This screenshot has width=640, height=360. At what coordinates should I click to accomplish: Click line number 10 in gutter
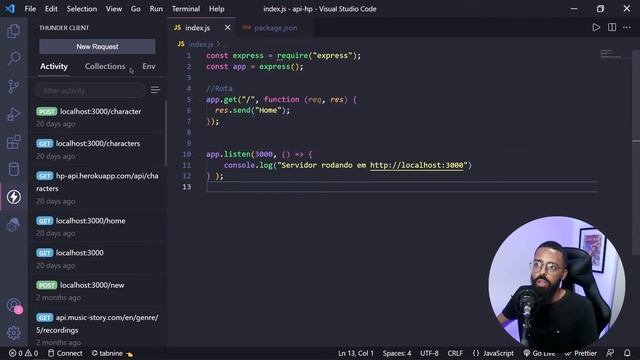pyautogui.click(x=187, y=154)
